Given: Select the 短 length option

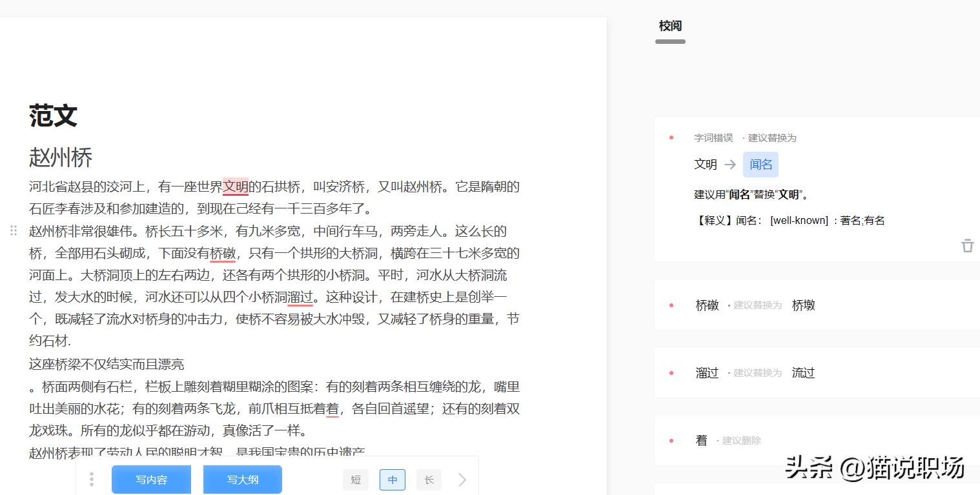Looking at the screenshot, I should tap(356, 480).
